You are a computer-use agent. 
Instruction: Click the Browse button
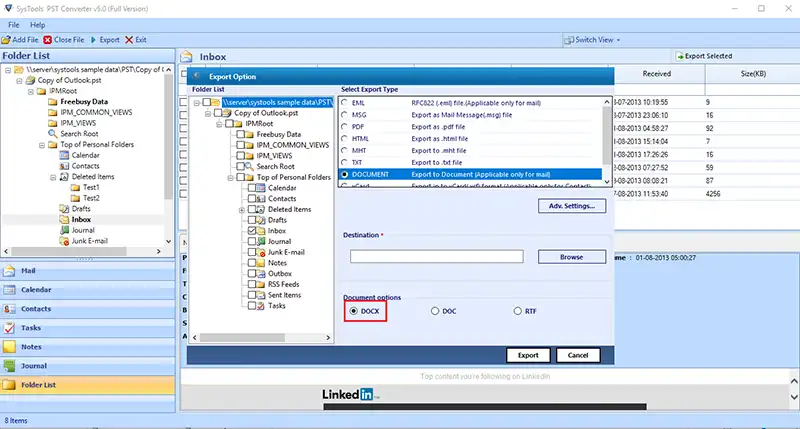[572, 257]
